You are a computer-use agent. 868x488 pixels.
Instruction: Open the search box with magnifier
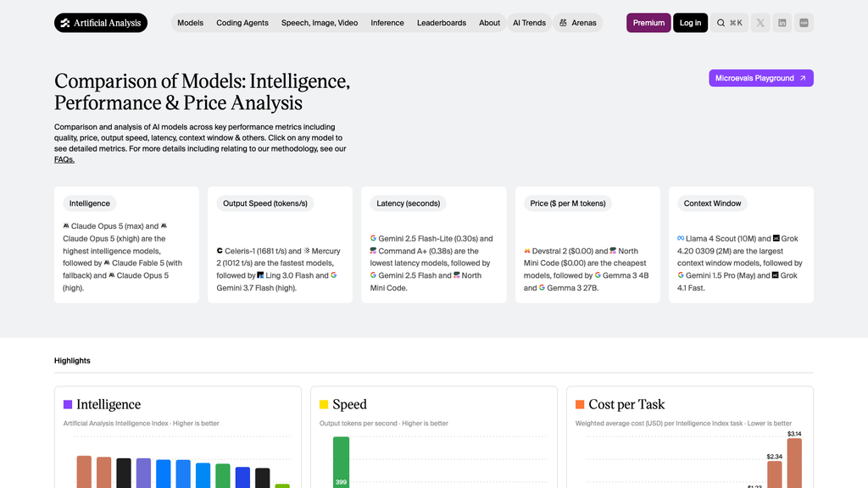[729, 23]
